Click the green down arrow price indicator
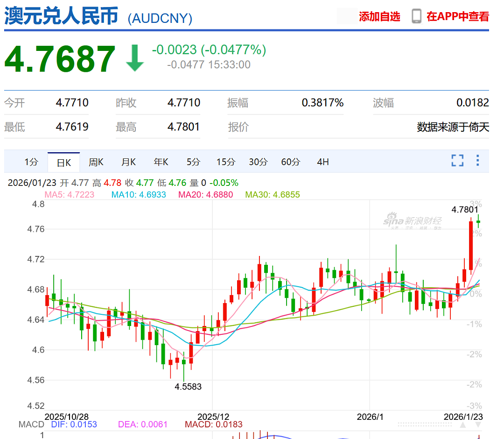504x439 pixels. (135, 58)
